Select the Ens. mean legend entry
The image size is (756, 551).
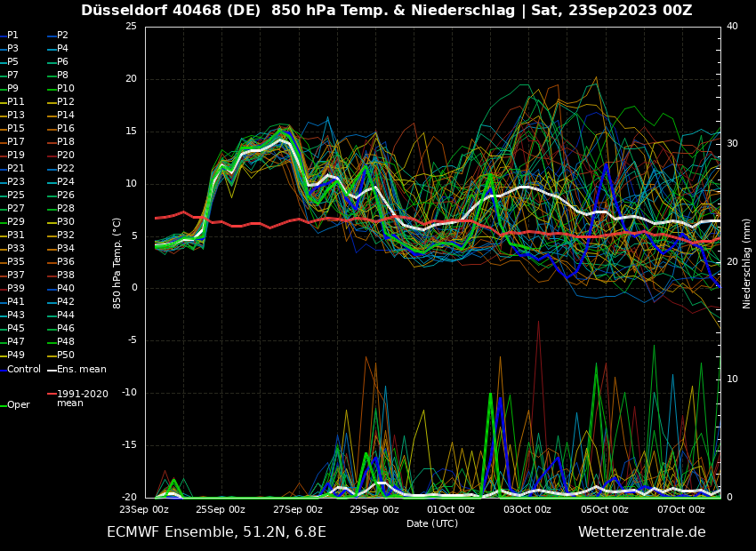81,369
